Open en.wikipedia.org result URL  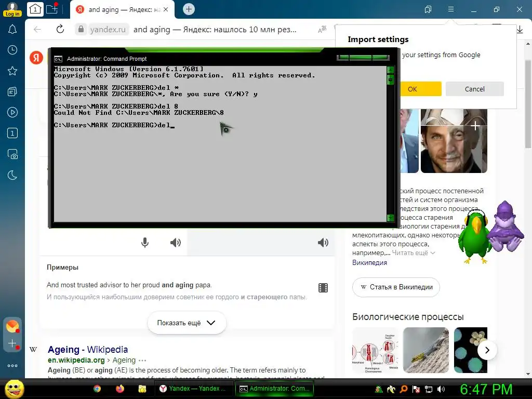pos(76,360)
